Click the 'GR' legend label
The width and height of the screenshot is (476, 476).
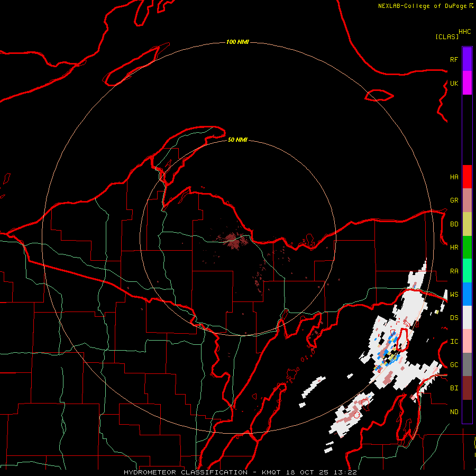(454, 200)
